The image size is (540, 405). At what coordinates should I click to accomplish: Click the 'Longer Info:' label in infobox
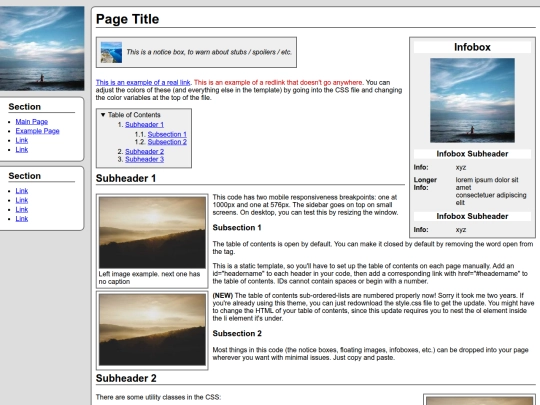tap(425, 184)
